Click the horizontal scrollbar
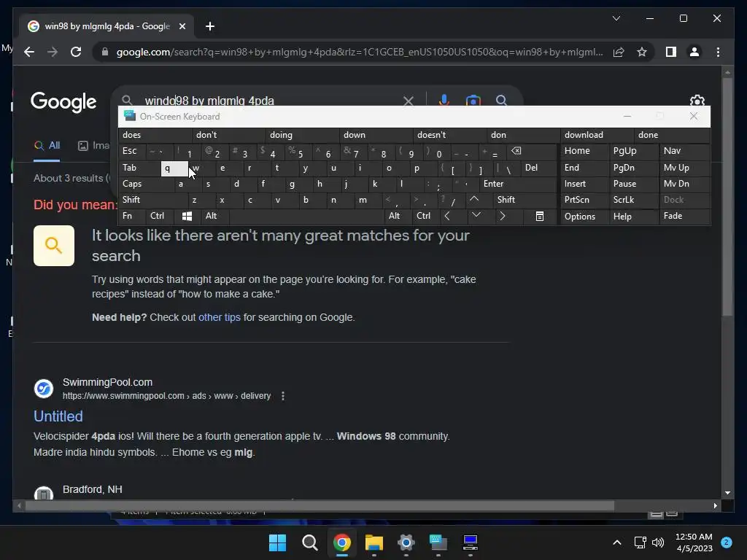The image size is (747, 560). click(320, 506)
